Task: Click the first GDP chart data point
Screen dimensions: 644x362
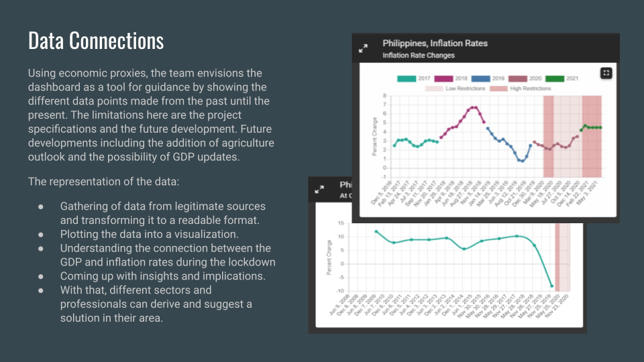Action: click(x=376, y=232)
